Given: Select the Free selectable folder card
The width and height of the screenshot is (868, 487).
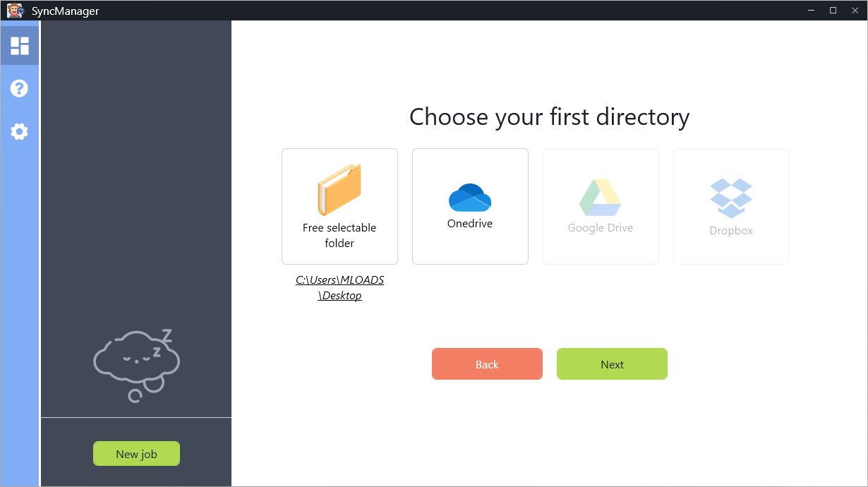Looking at the screenshot, I should pos(339,206).
